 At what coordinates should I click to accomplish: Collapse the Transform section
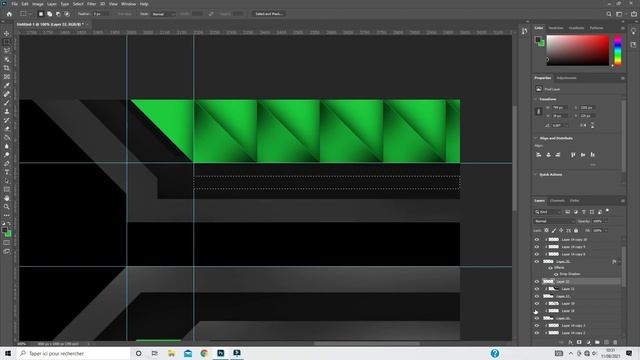pos(536,99)
